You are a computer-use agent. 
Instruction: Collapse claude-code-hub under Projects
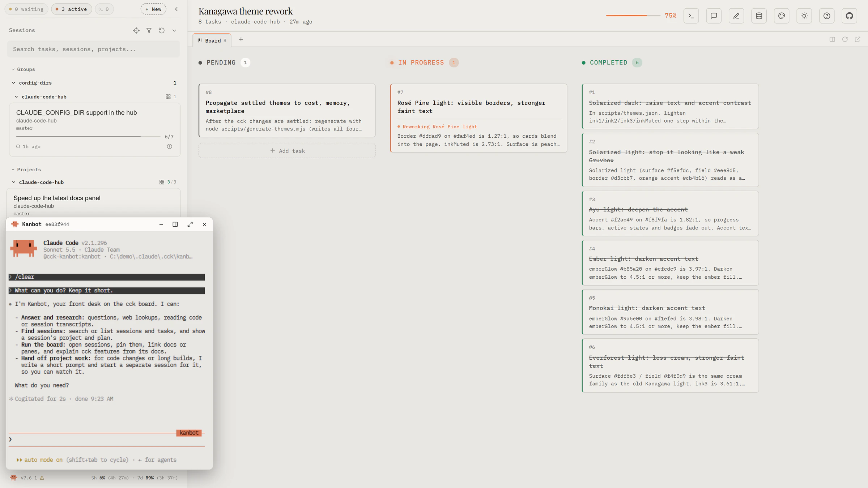click(x=38, y=182)
